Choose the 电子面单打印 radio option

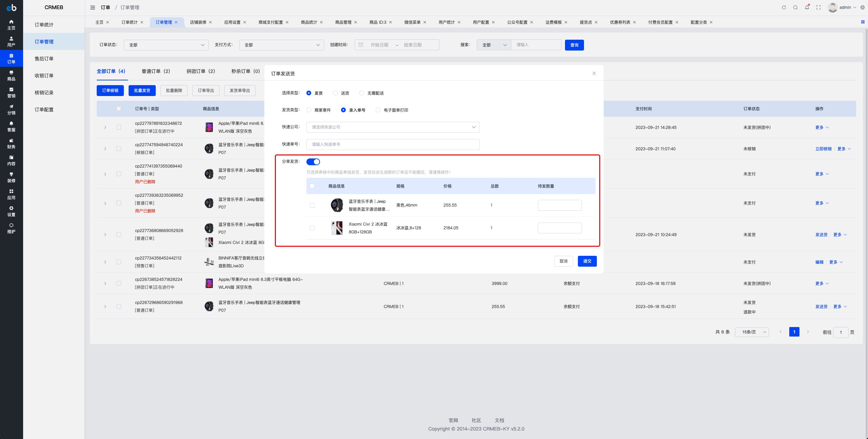click(x=378, y=110)
